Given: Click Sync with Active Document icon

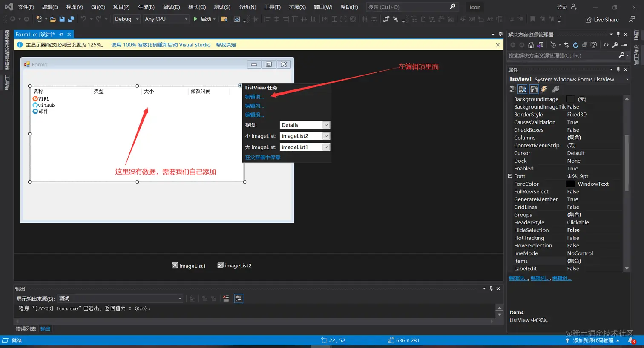Looking at the screenshot, I should (x=566, y=45).
